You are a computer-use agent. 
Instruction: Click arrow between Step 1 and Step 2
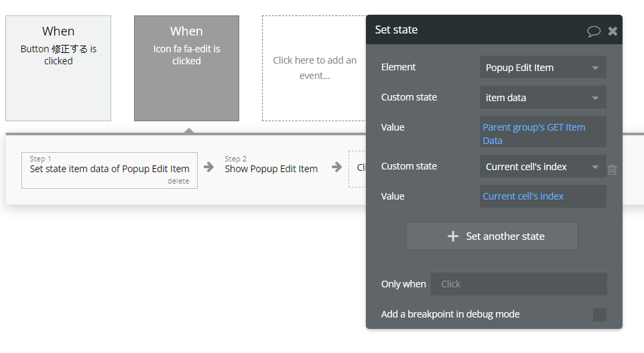coord(208,167)
